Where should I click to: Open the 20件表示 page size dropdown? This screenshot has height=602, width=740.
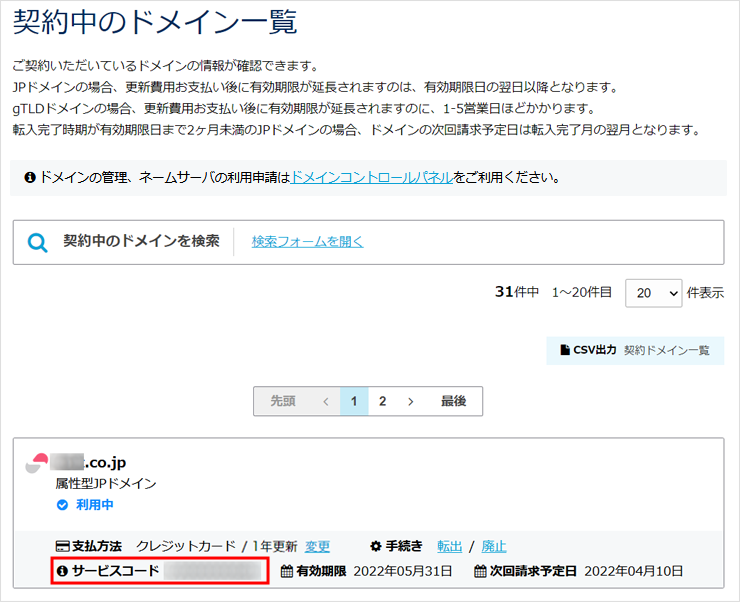point(654,293)
